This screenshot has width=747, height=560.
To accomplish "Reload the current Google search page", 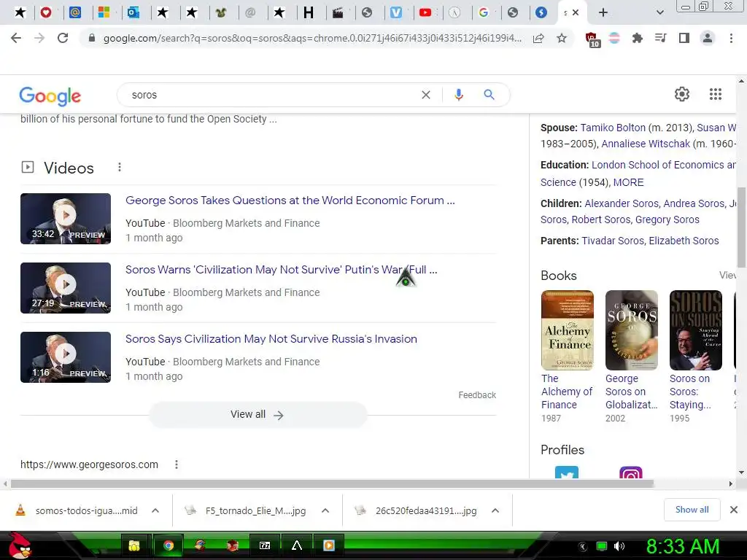I will [63, 38].
